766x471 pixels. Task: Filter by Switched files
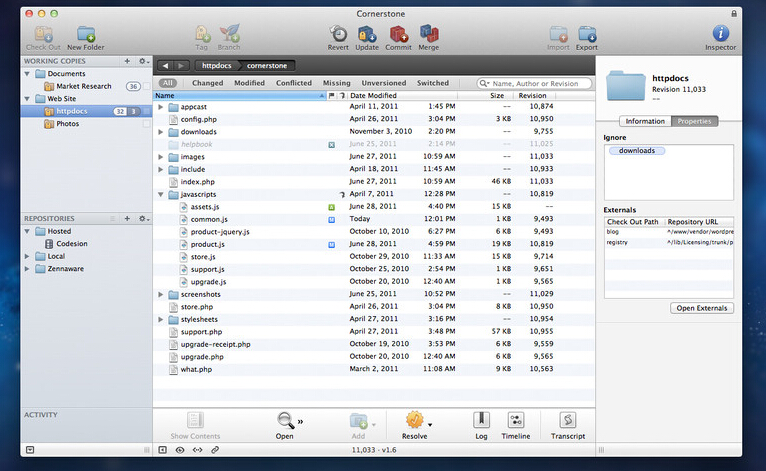tap(433, 83)
